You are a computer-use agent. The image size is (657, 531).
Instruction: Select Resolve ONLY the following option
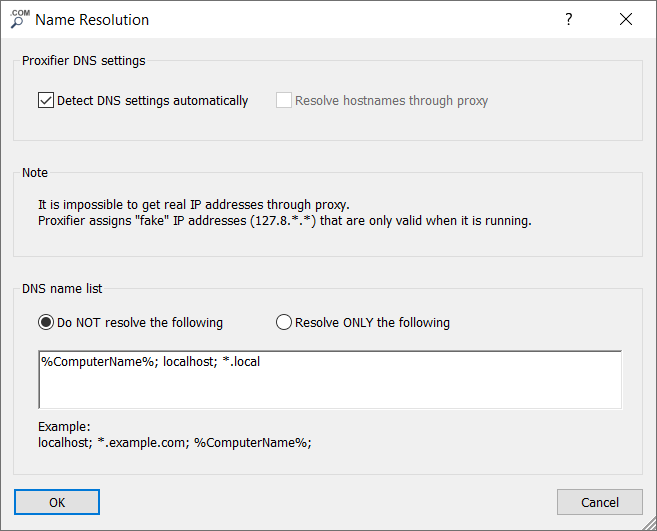(283, 322)
